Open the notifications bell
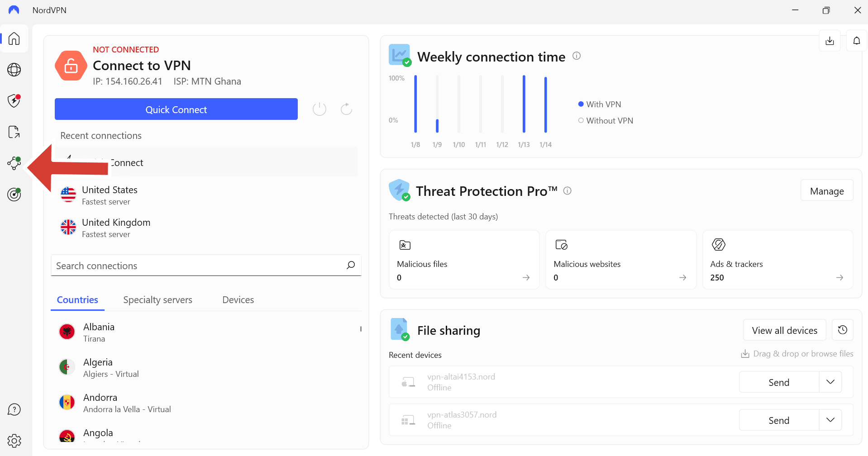This screenshot has width=868, height=456. [x=857, y=41]
